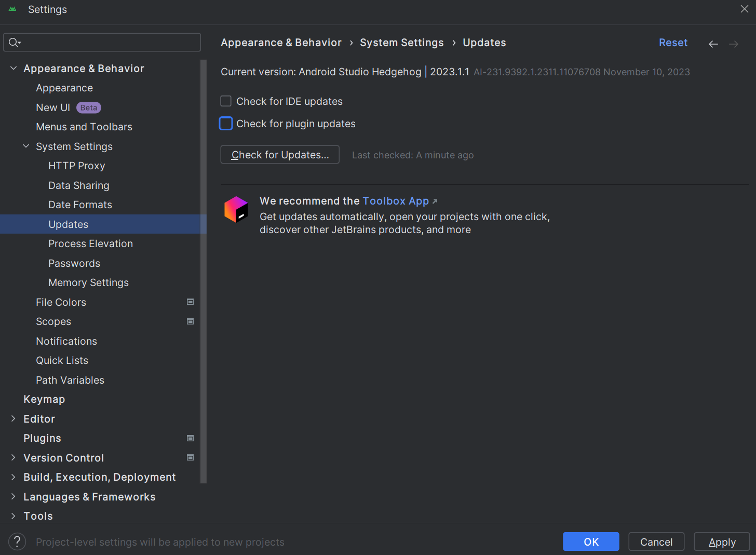This screenshot has width=756, height=555.
Task: Expand the Editor section
Action: click(x=14, y=418)
